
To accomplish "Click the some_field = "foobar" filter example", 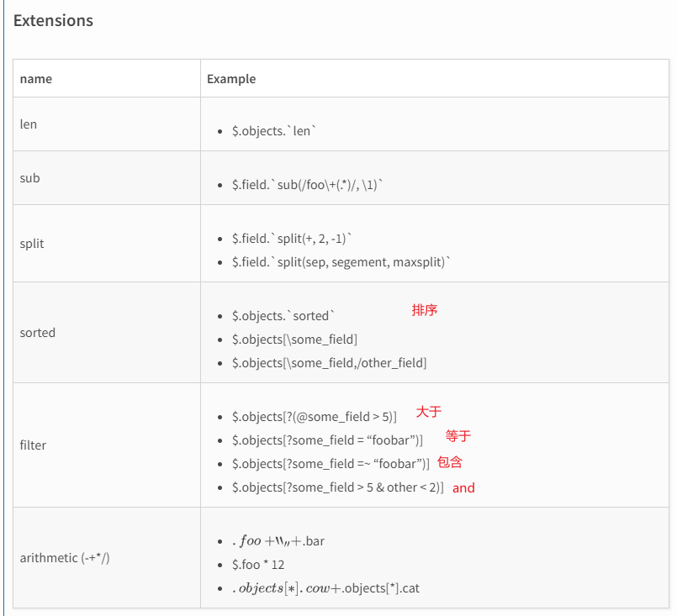I will [327, 440].
